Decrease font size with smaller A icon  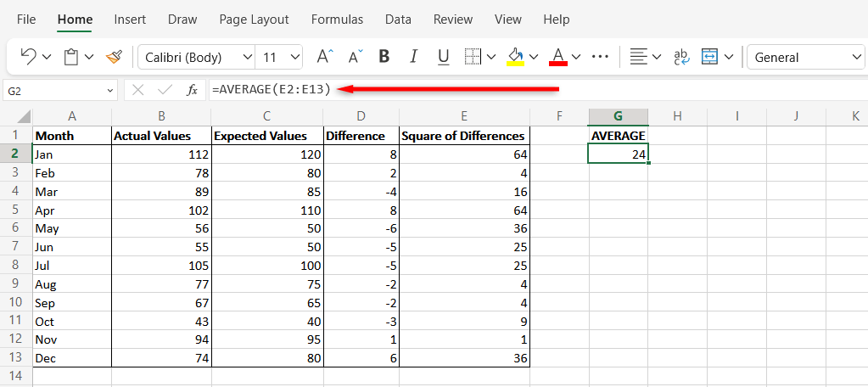click(355, 57)
